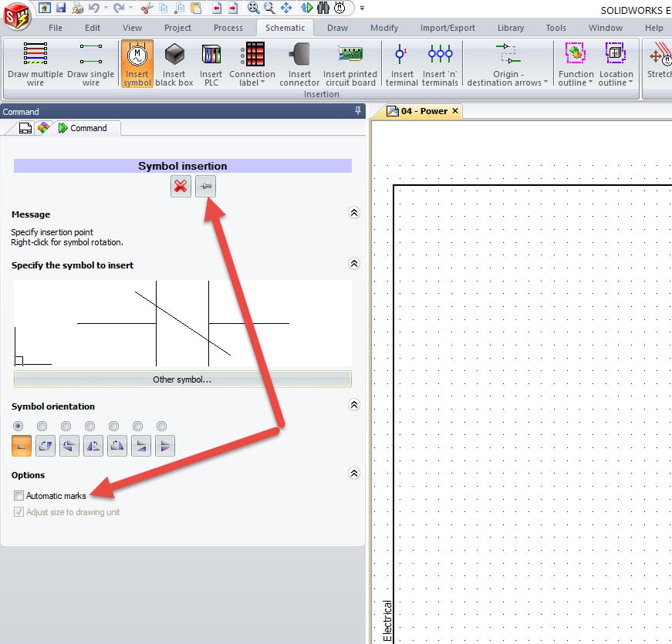Expand Origin - destination arrows dropdown
The width and height of the screenshot is (672, 644).
pyautogui.click(x=507, y=79)
